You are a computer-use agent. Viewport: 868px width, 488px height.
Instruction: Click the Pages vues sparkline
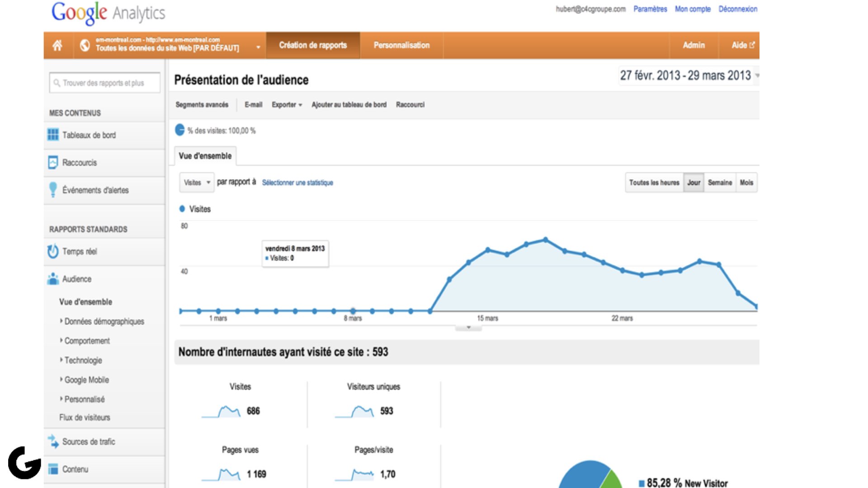tap(221, 474)
